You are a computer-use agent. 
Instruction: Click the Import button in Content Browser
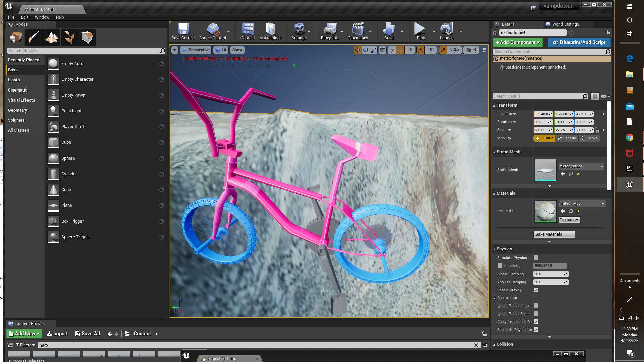57,334
